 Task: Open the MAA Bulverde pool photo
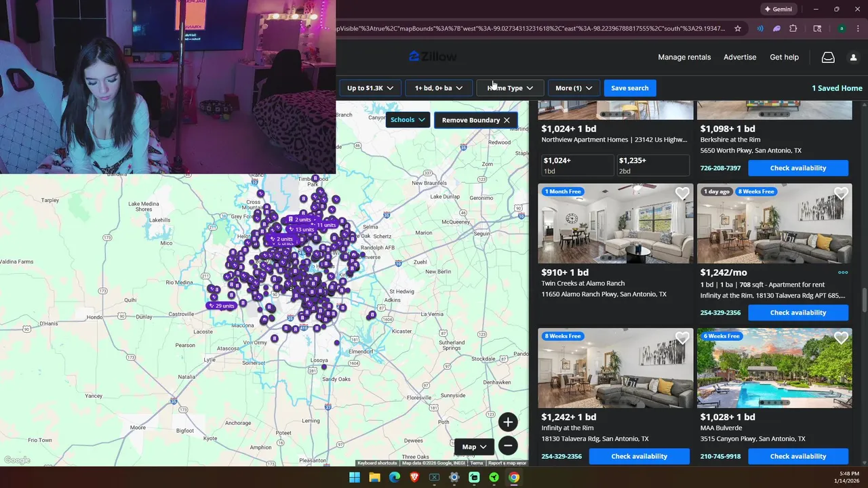774,368
